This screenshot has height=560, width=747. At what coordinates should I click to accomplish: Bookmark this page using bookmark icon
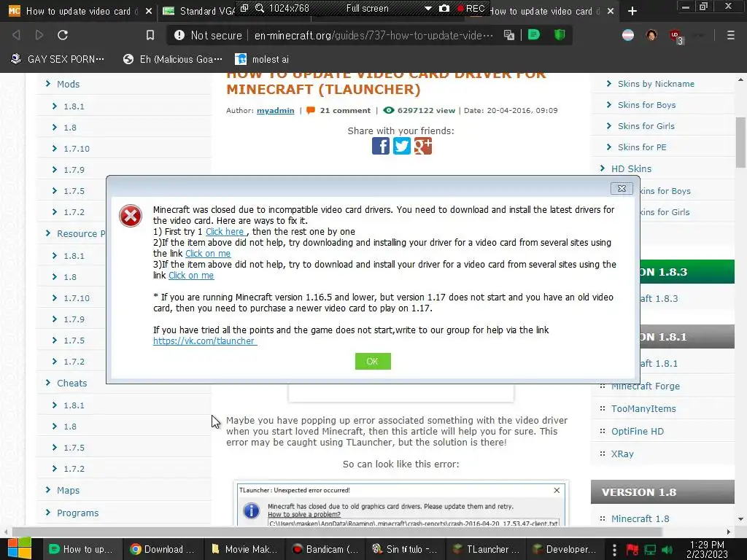pyautogui.click(x=150, y=35)
